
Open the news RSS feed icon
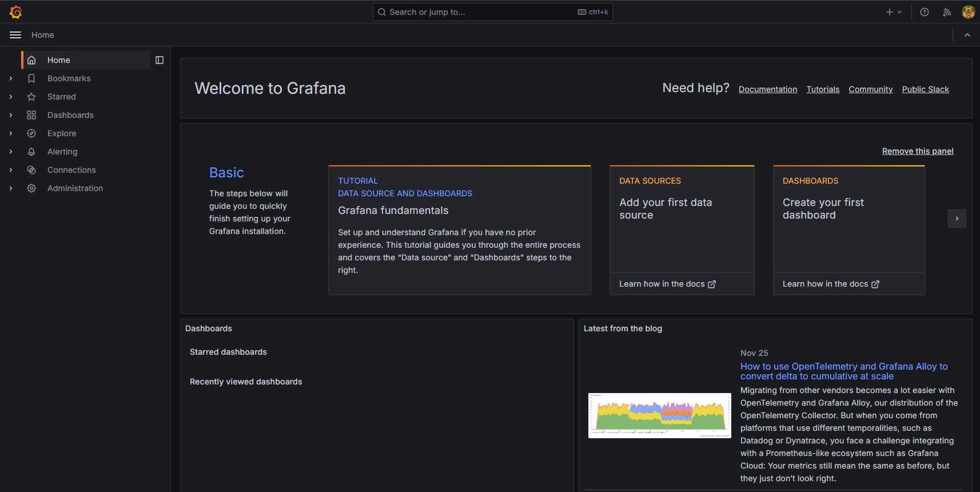pos(947,12)
